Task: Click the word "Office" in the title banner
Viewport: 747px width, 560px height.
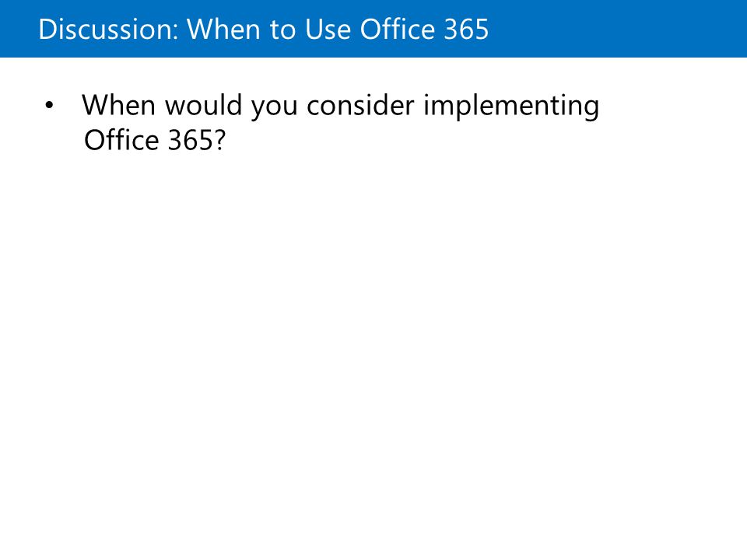Action: [397, 29]
